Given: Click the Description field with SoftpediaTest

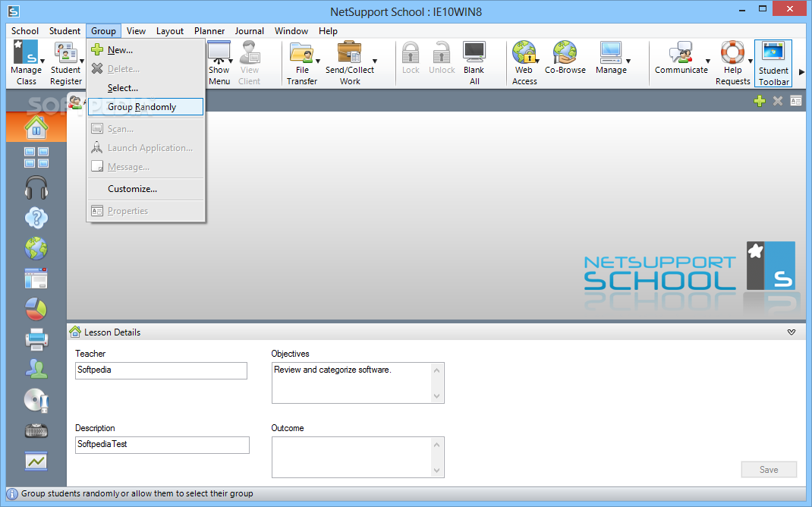Looking at the screenshot, I should tap(162, 445).
